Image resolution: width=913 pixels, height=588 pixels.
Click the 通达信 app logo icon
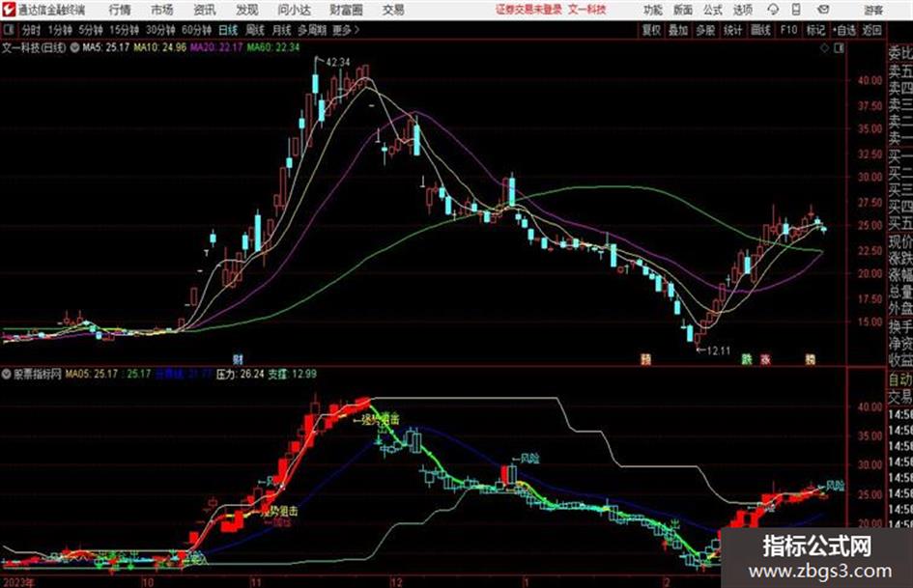(x=9, y=10)
